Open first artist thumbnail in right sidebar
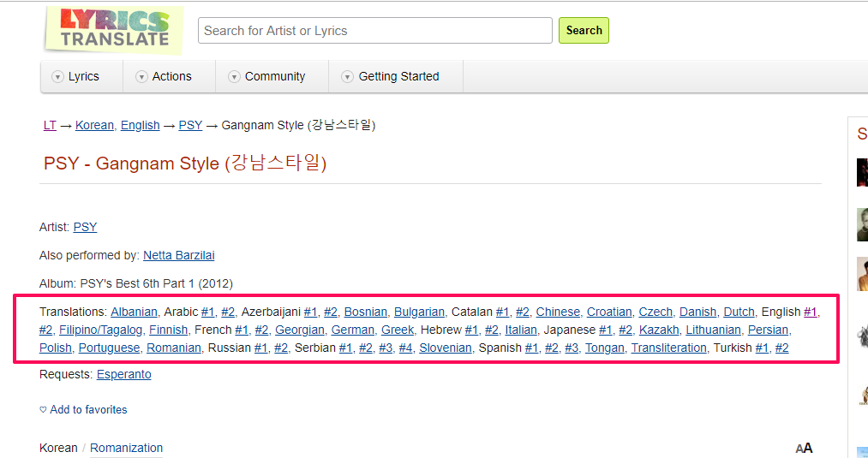 pyautogui.click(x=861, y=172)
